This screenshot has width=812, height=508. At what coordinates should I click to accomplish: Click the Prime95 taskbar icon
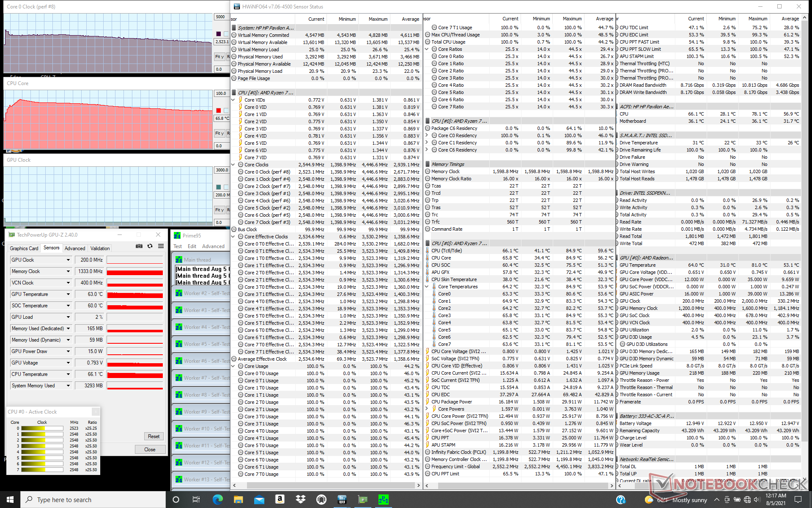383,500
